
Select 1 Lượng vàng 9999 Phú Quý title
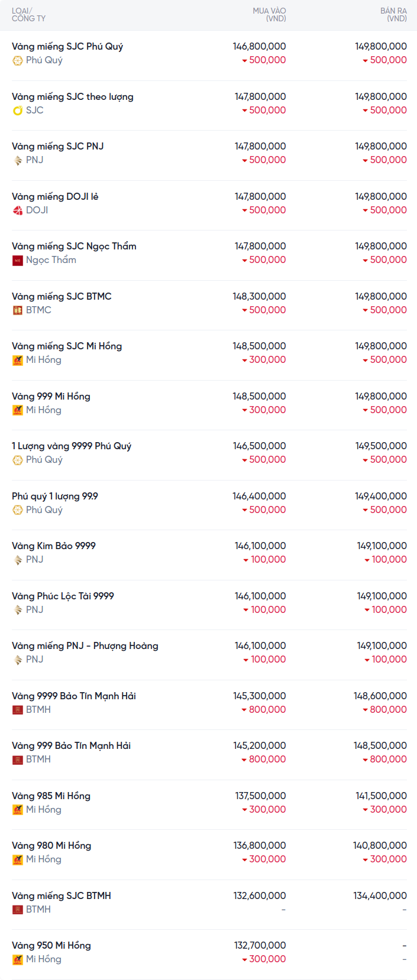(x=72, y=446)
